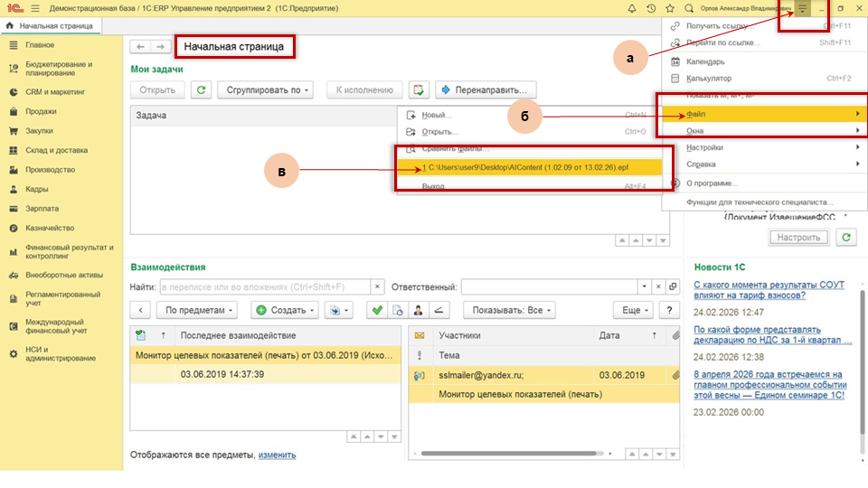The image size is (868, 488).
Task: Open the history clock icon
Action: (x=651, y=8)
